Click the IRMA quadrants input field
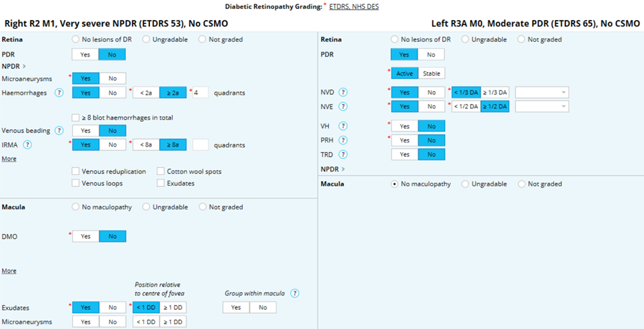The height and width of the screenshot is (329, 644). pyautogui.click(x=200, y=145)
